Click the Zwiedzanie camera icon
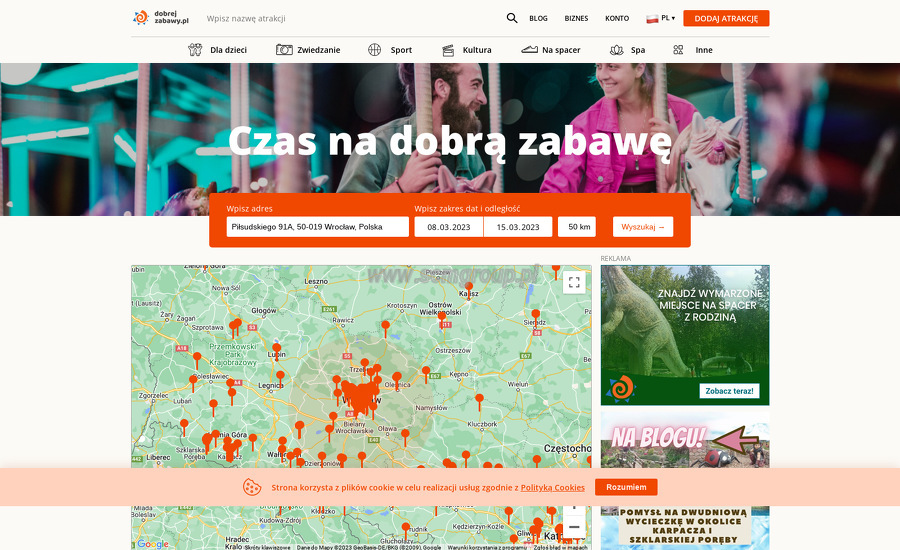Image resolution: width=900 pixels, height=550 pixels. tap(284, 50)
